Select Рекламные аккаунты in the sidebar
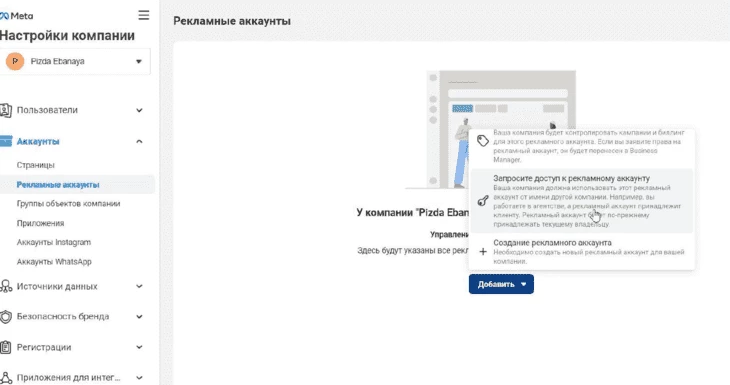The height and width of the screenshot is (385, 730). (58, 185)
